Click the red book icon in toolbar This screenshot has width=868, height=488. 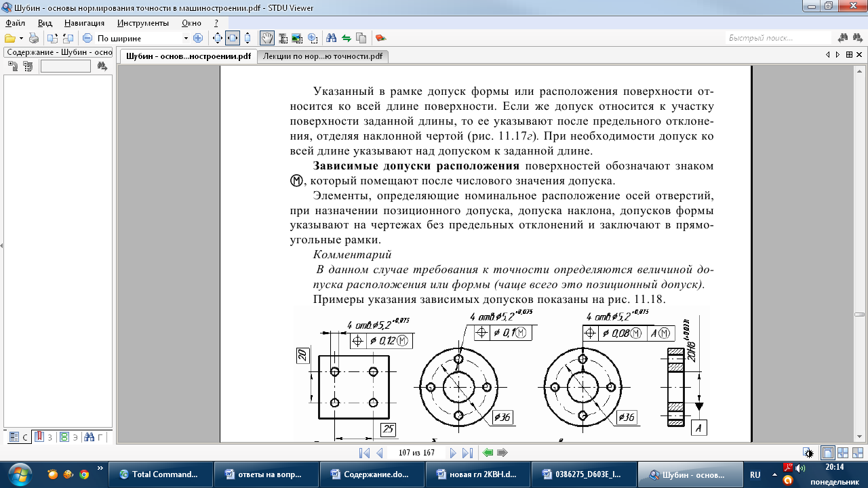click(380, 38)
